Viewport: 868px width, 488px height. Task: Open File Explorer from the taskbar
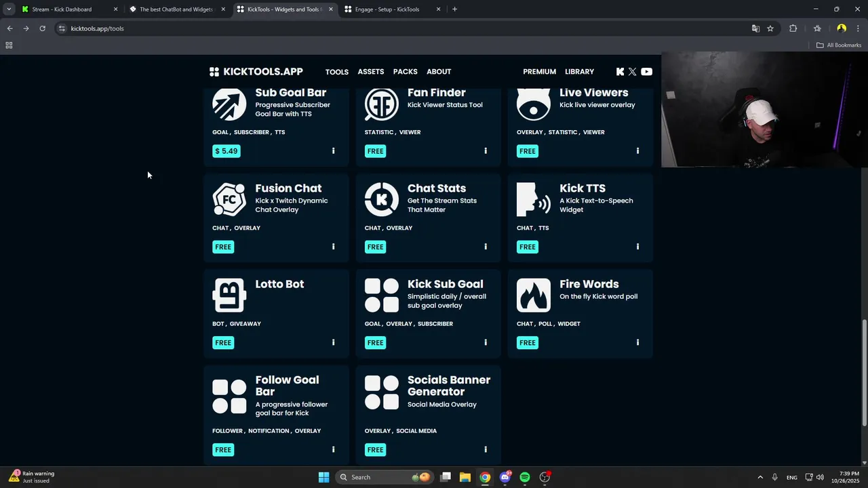(x=465, y=477)
